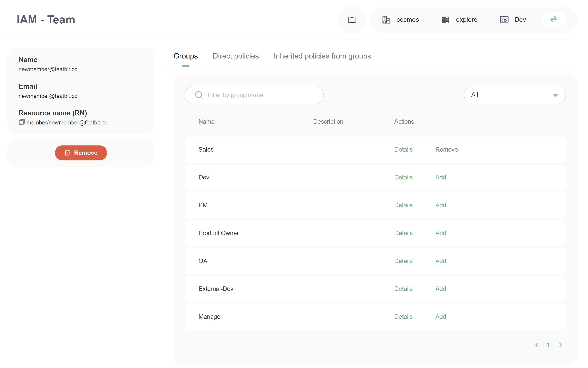Select page 1 in pagination
The width and height of the screenshot is (588, 368).
coord(548,345)
